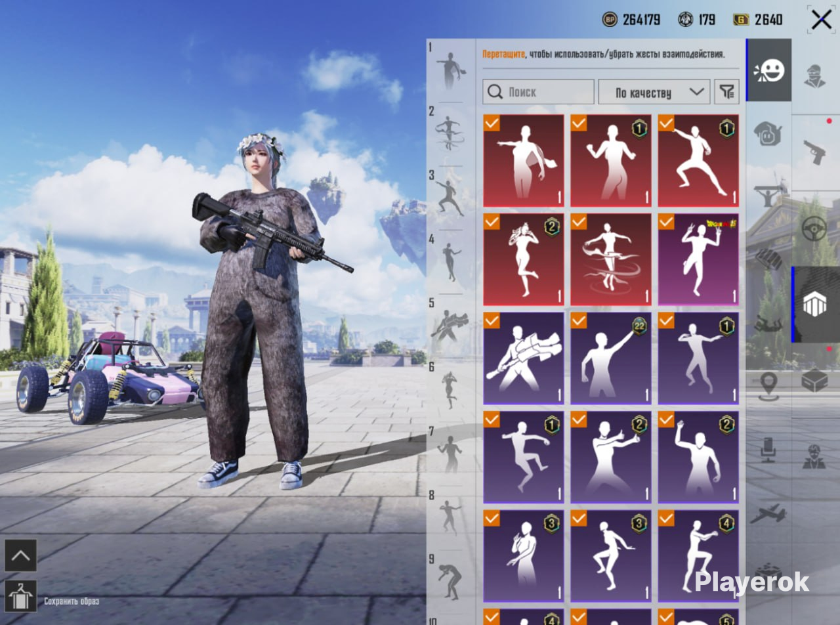Open the skydiving pose category
This screenshot has height=625, width=840.
click(769, 323)
